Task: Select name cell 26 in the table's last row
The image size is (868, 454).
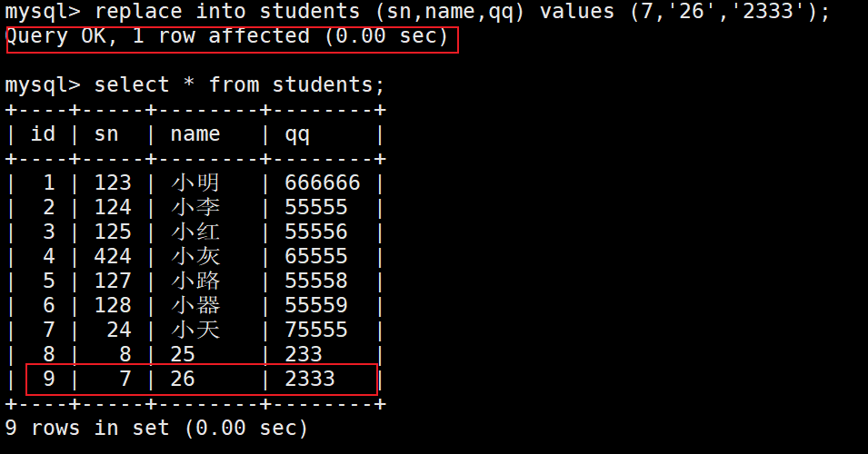Action: click(183, 379)
